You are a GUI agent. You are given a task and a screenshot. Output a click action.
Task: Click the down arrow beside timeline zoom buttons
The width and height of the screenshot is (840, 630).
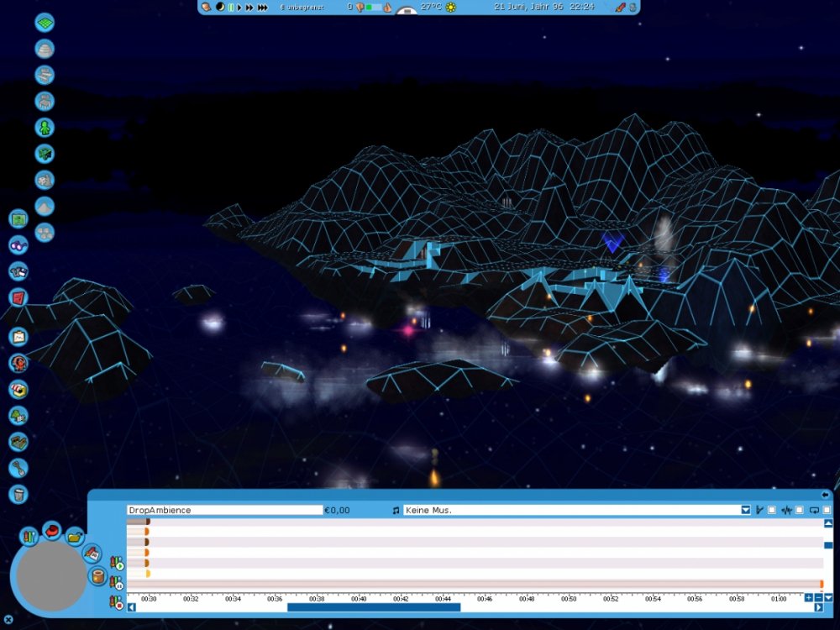[829, 597]
